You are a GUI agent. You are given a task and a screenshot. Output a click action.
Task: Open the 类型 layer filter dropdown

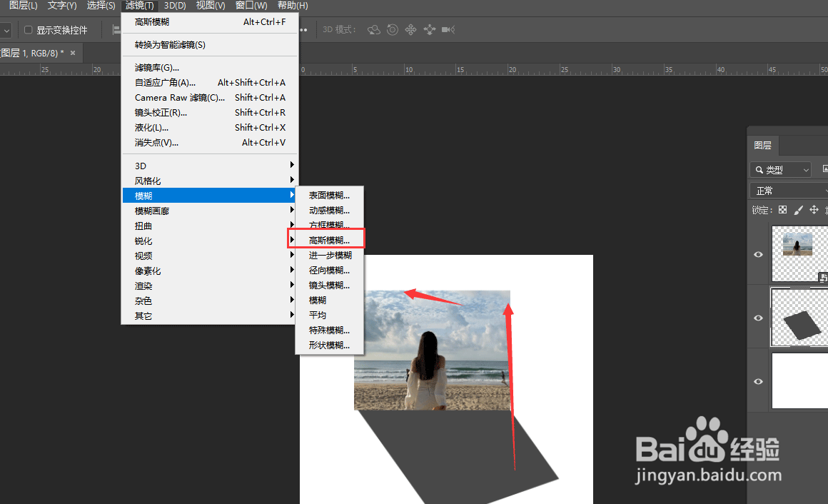coord(780,170)
